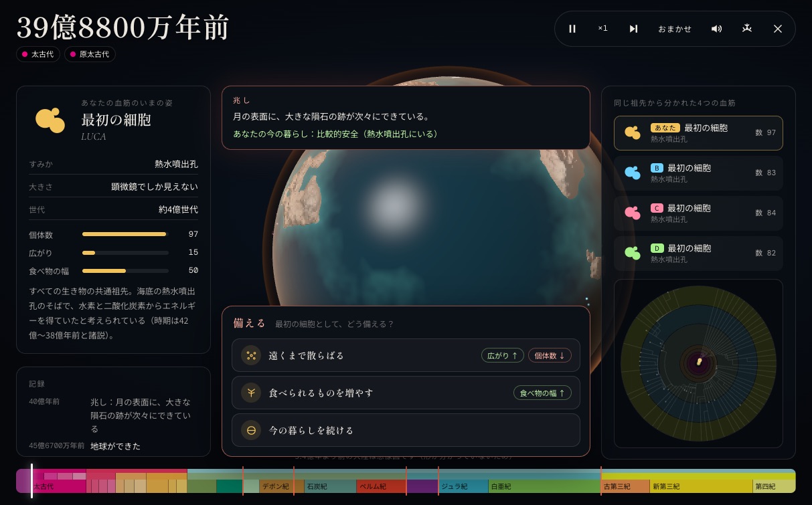
Task: Click the 個体数 ↓ effect tag
Action: 550,356
